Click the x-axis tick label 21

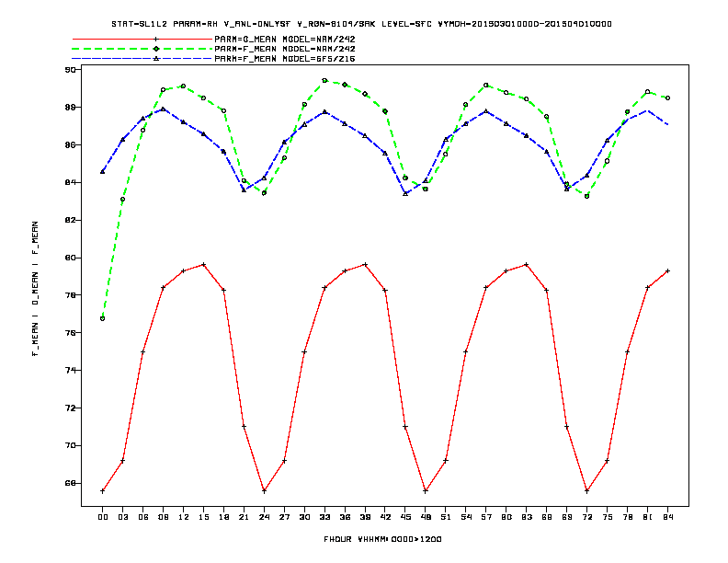click(244, 517)
